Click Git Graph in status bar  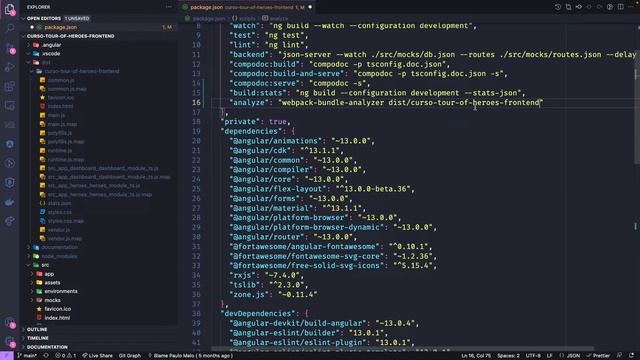[129, 356]
